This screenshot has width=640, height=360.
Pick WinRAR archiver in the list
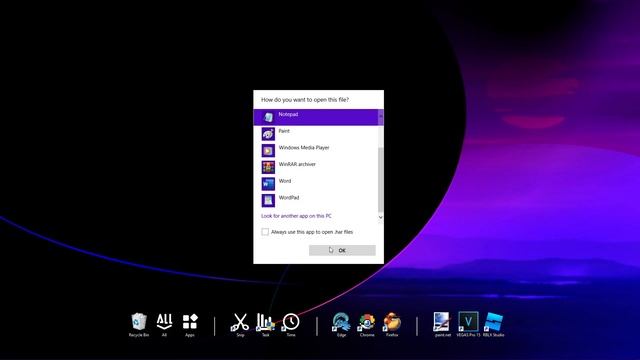(316, 167)
